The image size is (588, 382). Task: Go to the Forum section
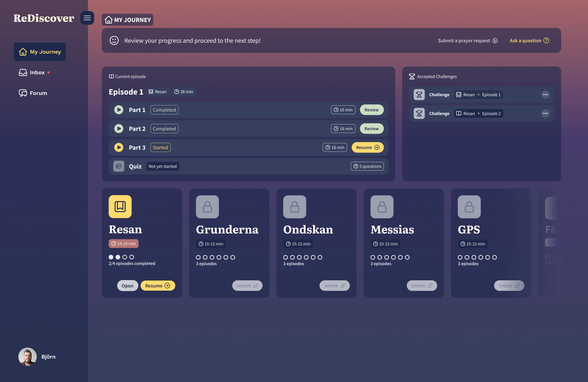click(x=38, y=93)
